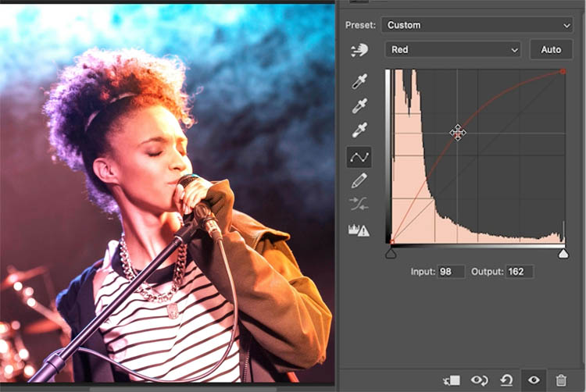Image resolution: width=586 pixels, height=392 pixels.
Task: Click the smooth curve values icon
Action: click(359, 204)
